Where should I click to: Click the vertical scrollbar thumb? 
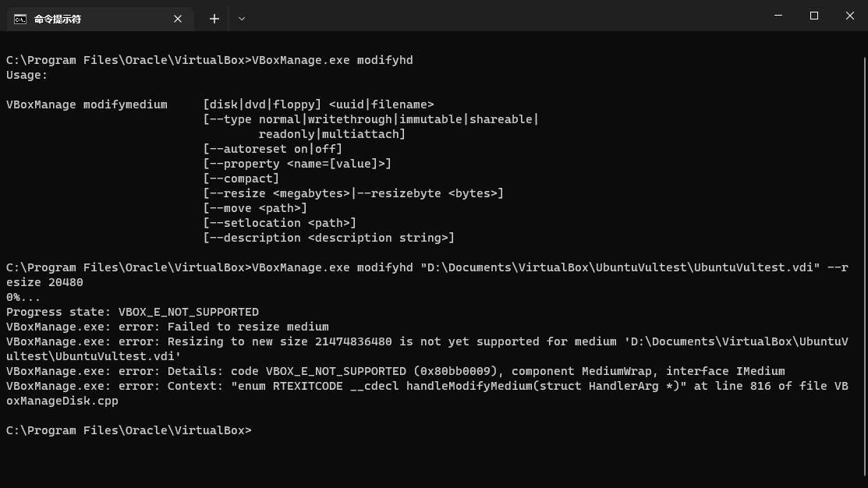[x=863, y=257]
